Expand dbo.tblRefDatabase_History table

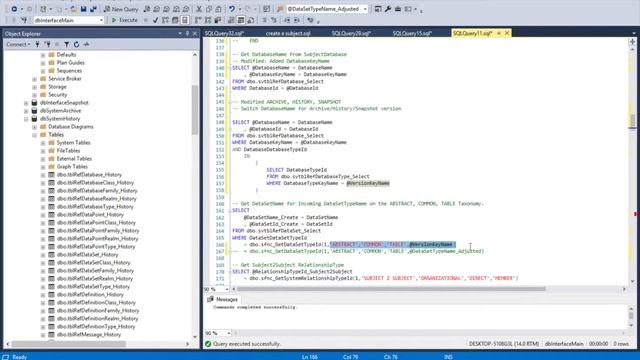(x=43, y=175)
